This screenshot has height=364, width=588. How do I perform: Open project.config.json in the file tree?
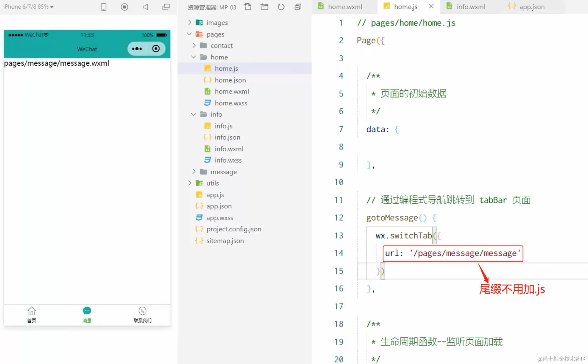click(234, 229)
